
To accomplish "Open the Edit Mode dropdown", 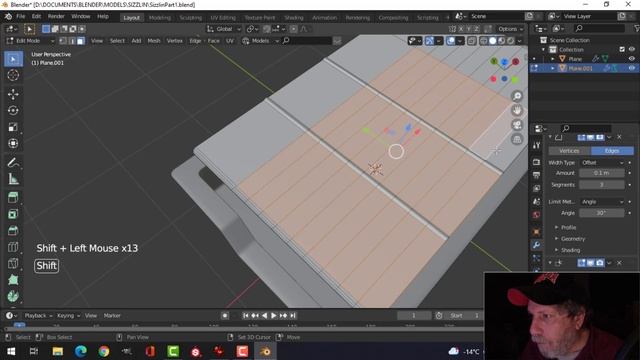I will click(x=30, y=41).
